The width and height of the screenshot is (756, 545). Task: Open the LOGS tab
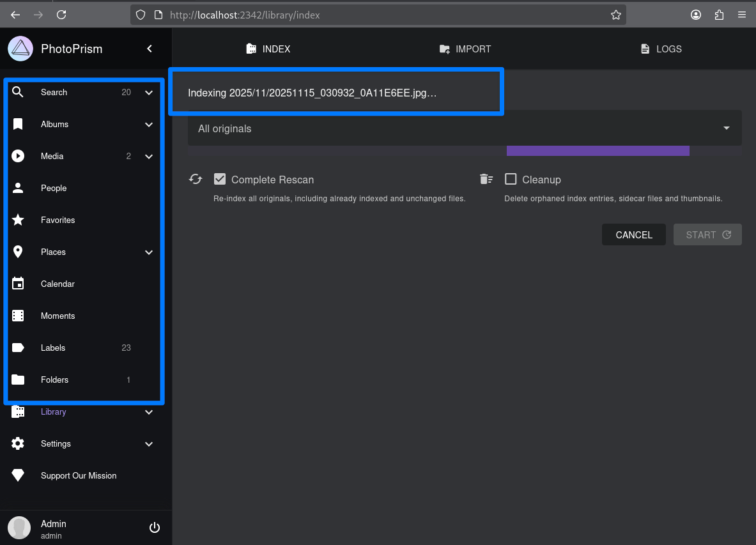click(661, 49)
